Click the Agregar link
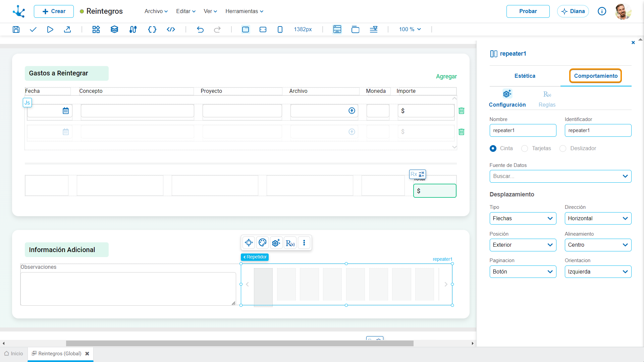Screen dimensions: 644x362 point(446,76)
